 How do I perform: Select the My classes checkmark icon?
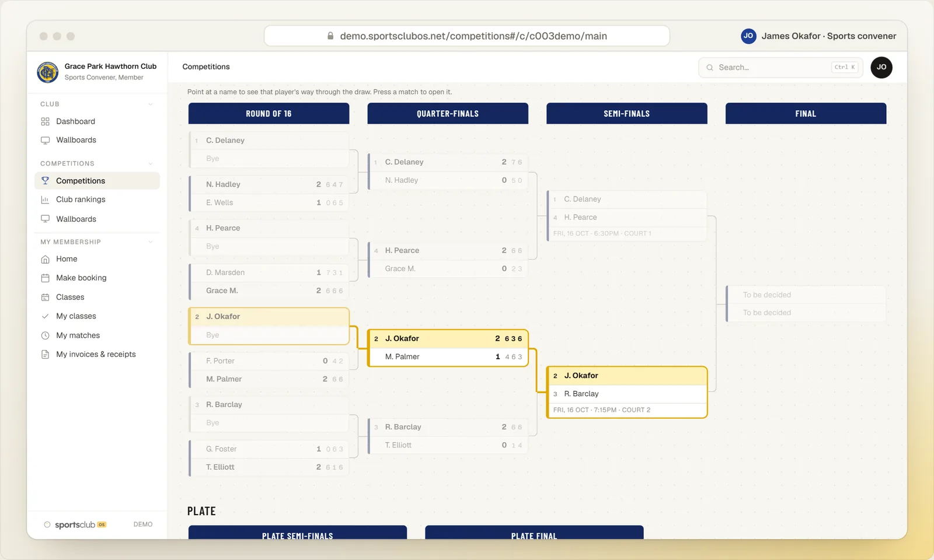tap(45, 316)
